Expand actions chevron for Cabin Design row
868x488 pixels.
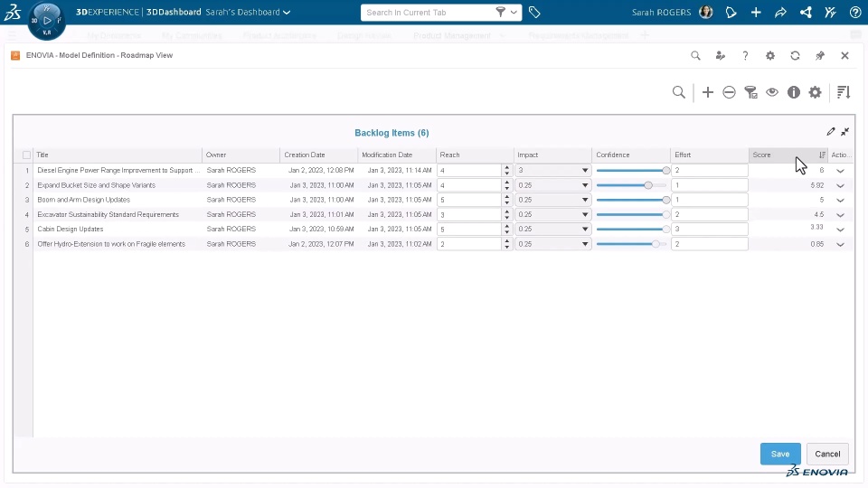(840, 230)
